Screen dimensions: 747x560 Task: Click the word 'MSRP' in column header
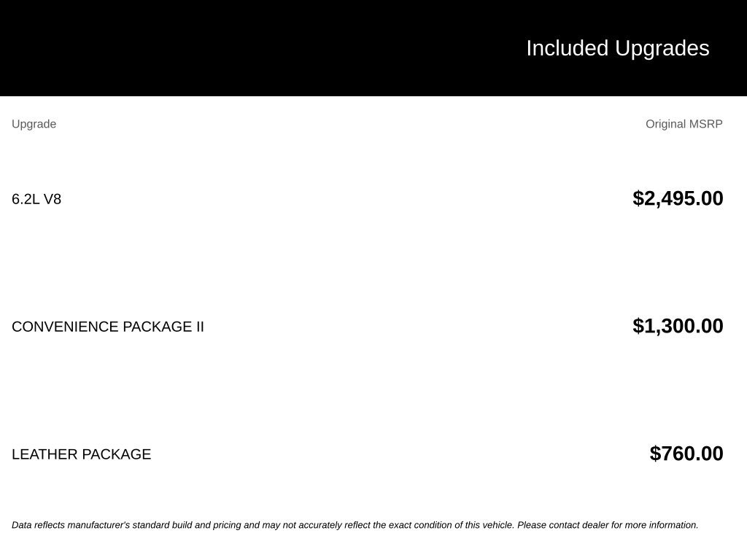point(706,124)
